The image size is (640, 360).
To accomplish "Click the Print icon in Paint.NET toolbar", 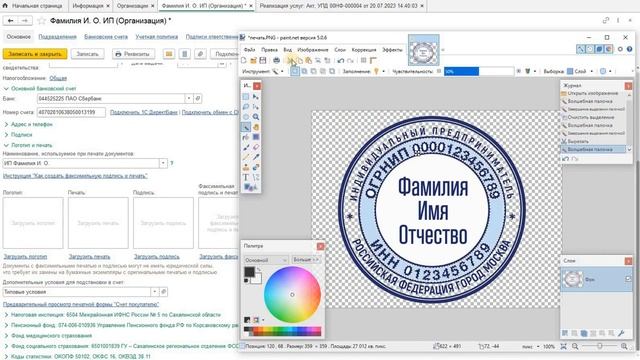I will pos(276,60).
